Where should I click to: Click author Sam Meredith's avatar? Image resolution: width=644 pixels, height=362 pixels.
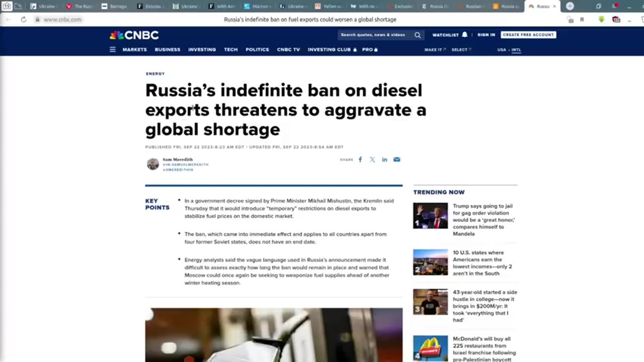[x=153, y=164]
